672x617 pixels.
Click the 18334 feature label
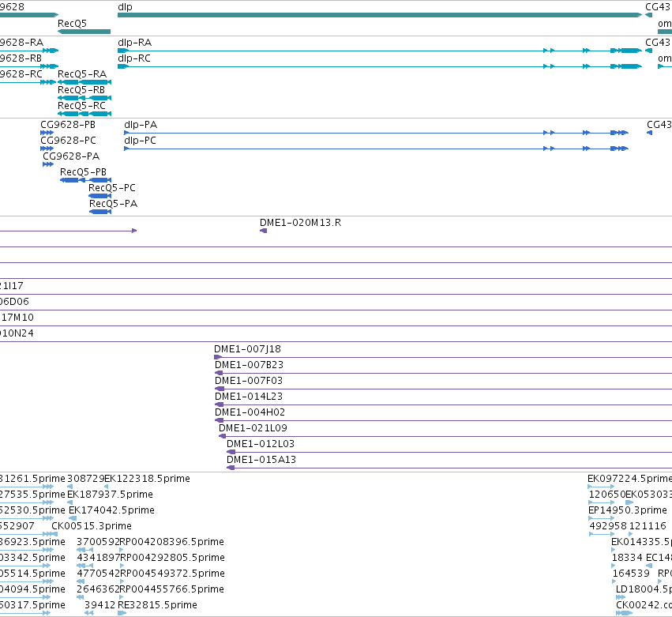point(627,558)
